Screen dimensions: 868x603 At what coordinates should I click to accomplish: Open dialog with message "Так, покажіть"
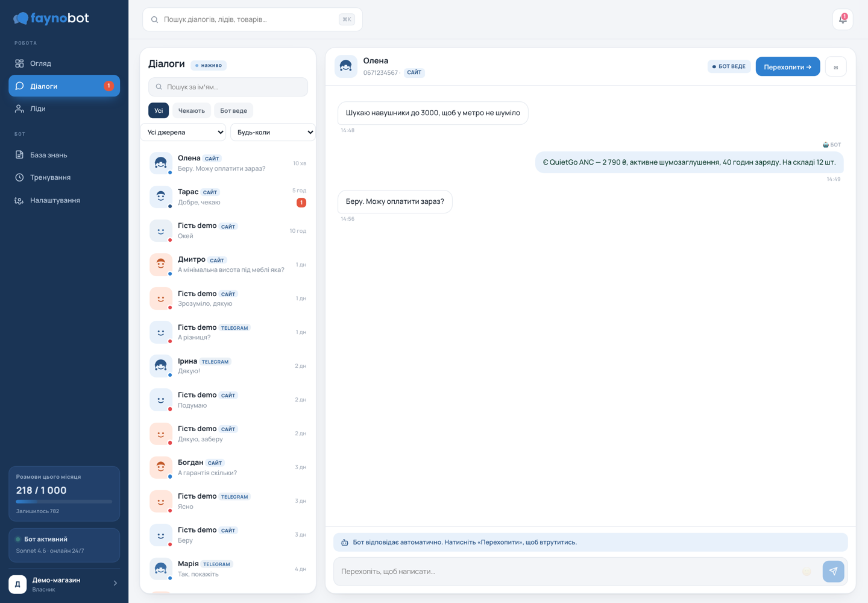pos(228,569)
